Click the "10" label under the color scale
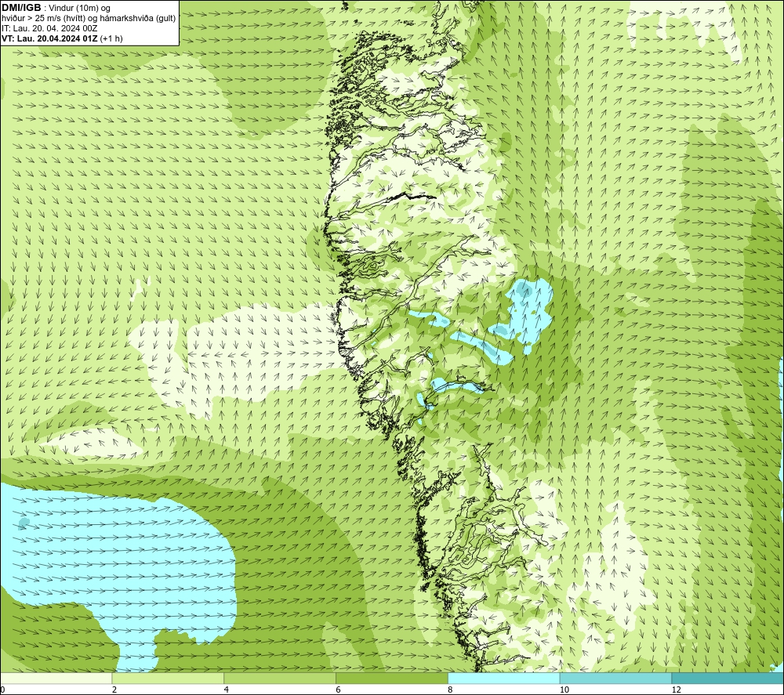This screenshot has height=695, width=784. 564,690
